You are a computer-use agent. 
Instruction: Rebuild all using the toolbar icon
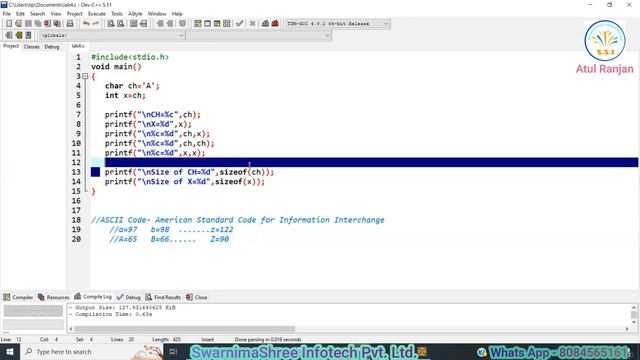tap(227, 24)
